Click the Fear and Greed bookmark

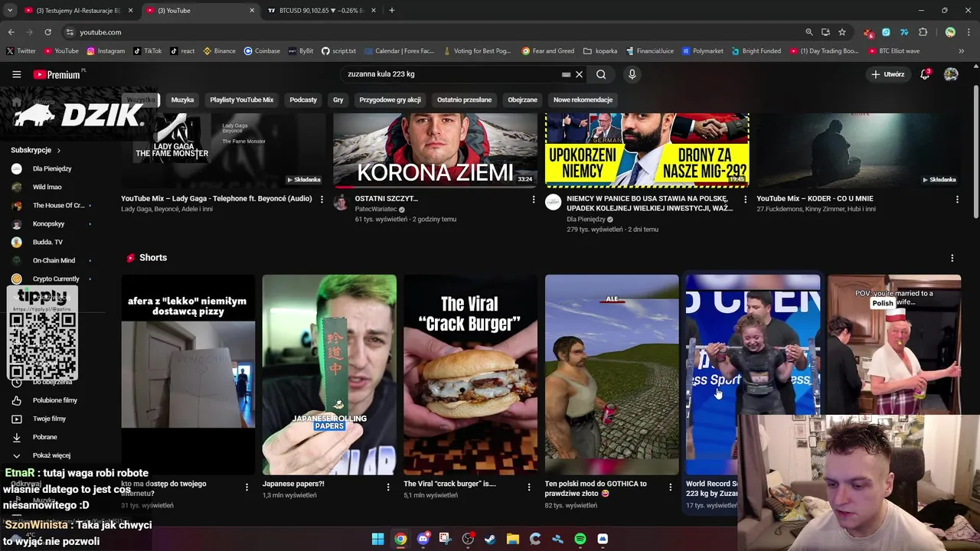548,51
